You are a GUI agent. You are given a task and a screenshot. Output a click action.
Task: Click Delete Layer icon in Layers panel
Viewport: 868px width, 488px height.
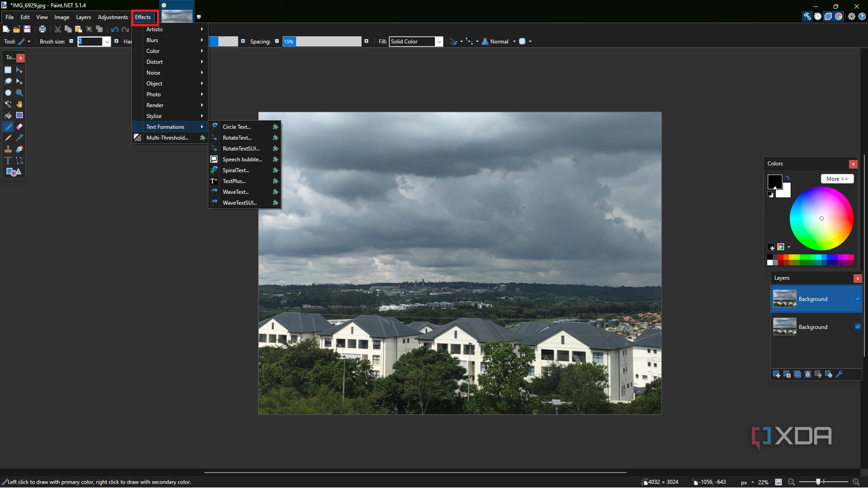(787, 374)
